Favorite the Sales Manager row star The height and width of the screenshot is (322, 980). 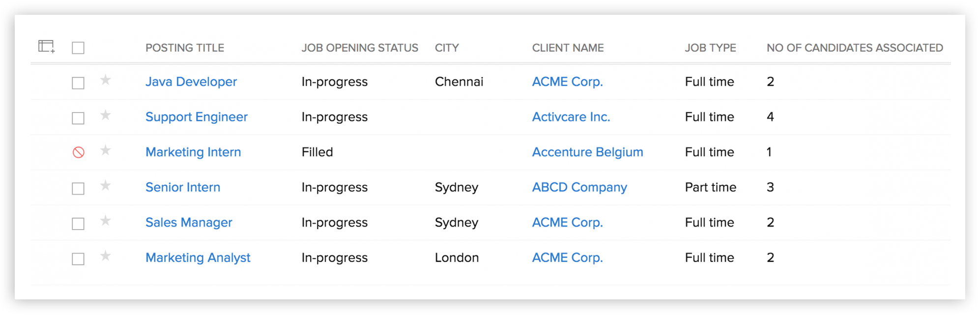[105, 221]
